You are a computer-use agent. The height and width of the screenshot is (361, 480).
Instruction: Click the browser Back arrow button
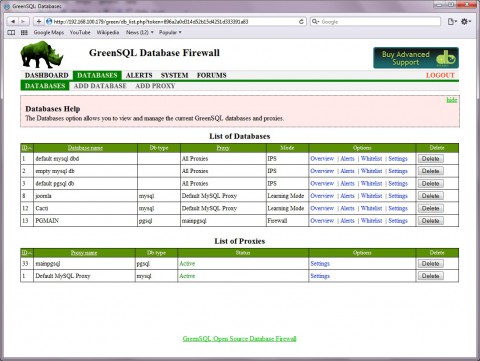coord(13,22)
